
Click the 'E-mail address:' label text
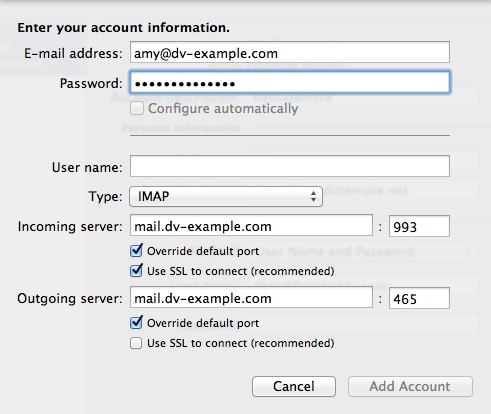click(73, 53)
